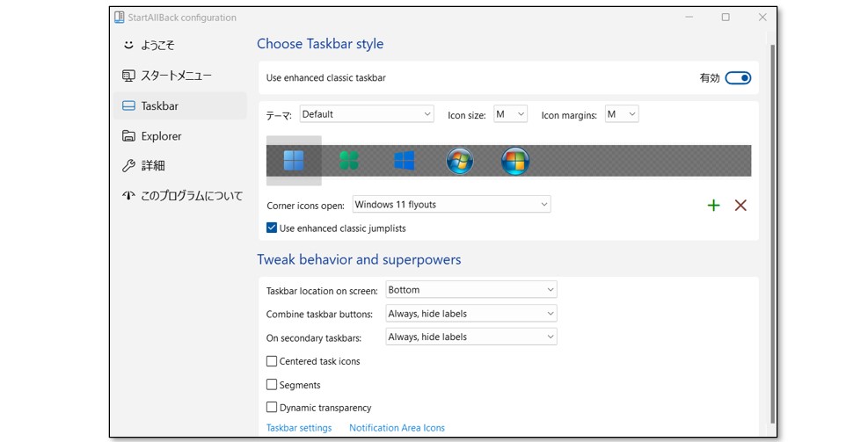Choose the Windows Vista glossy orb start icon
Image resolution: width=868 pixels, height=442 pixels.
(514, 161)
